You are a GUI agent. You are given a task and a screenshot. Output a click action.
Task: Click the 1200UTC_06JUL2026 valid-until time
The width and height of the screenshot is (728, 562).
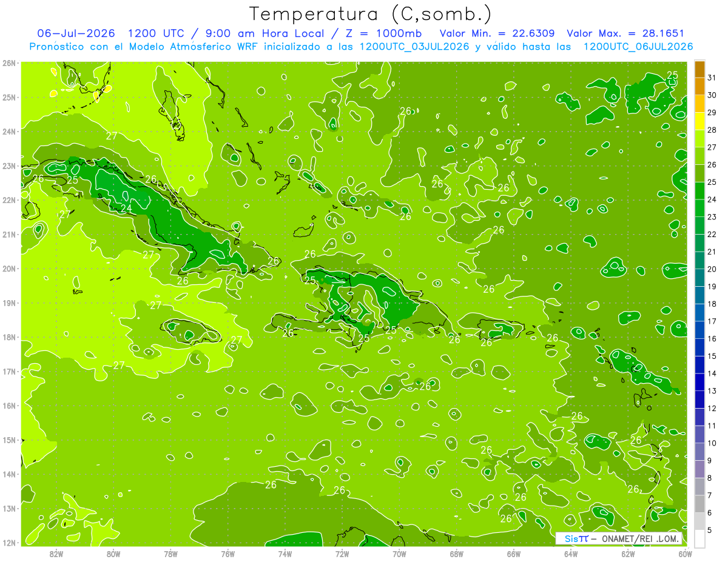pyautogui.click(x=638, y=47)
